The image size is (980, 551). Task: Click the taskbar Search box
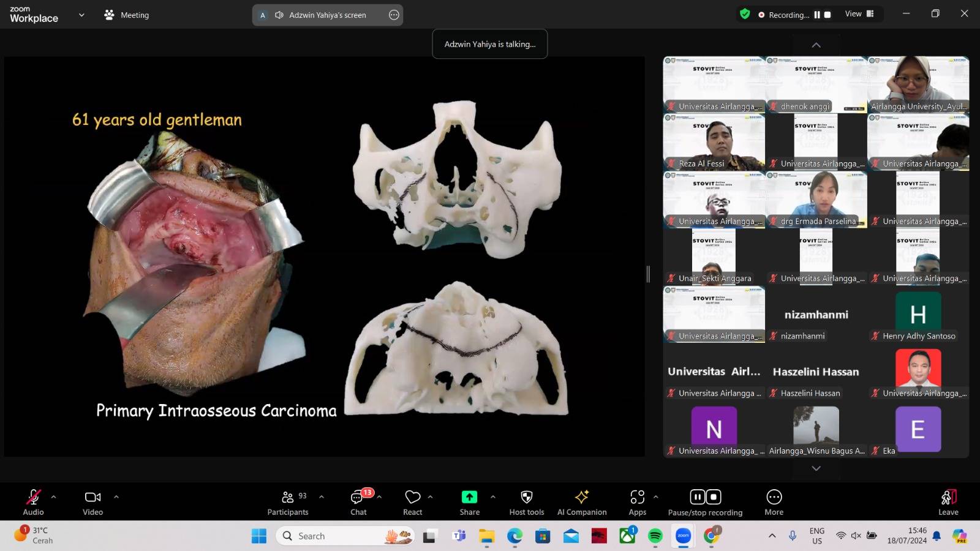[345, 536]
